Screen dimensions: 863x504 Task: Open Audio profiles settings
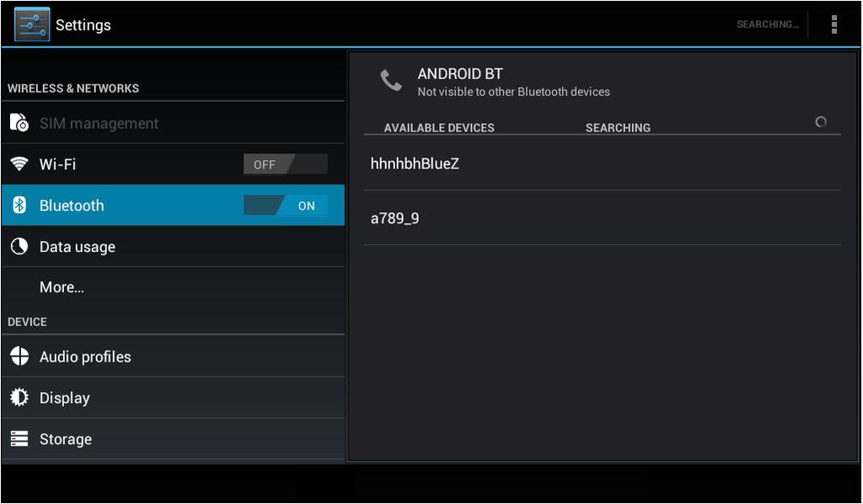pos(174,357)
